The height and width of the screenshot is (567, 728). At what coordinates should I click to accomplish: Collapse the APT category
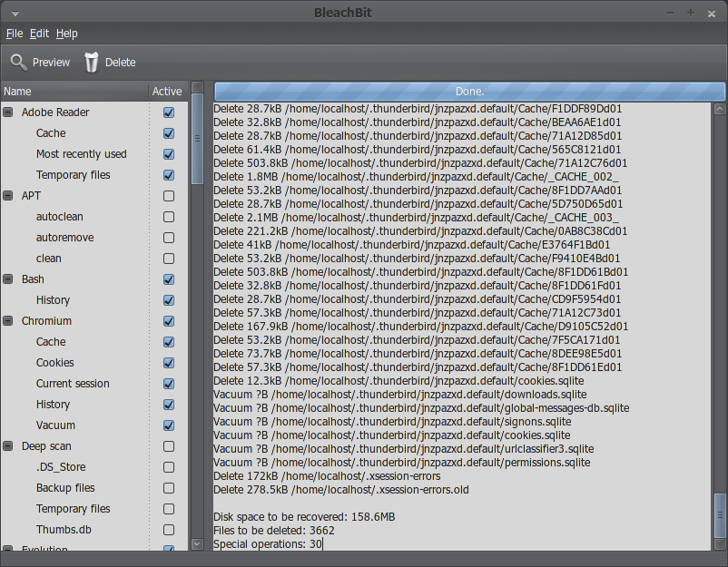click(7, 195)
